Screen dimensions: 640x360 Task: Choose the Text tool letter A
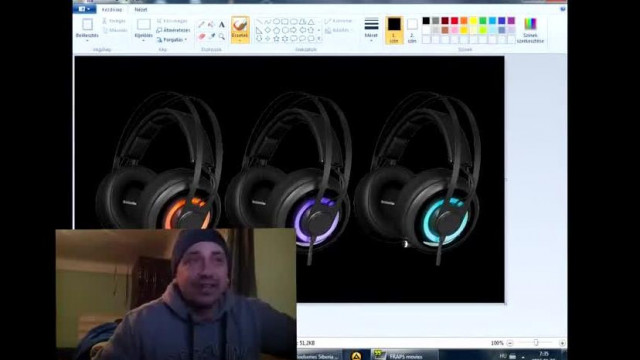(222, 24)
